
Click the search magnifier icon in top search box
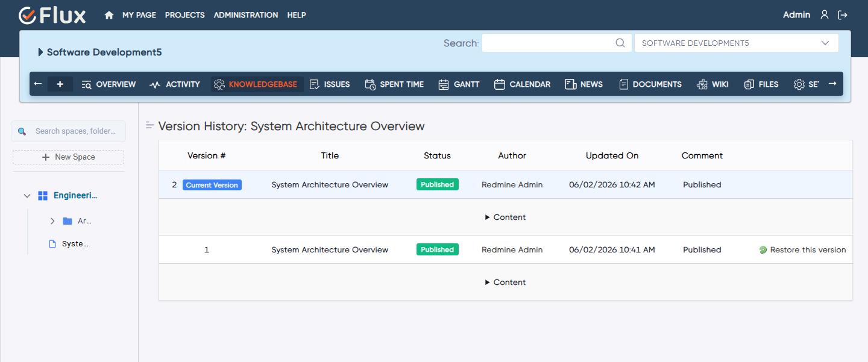coord(620,43)
